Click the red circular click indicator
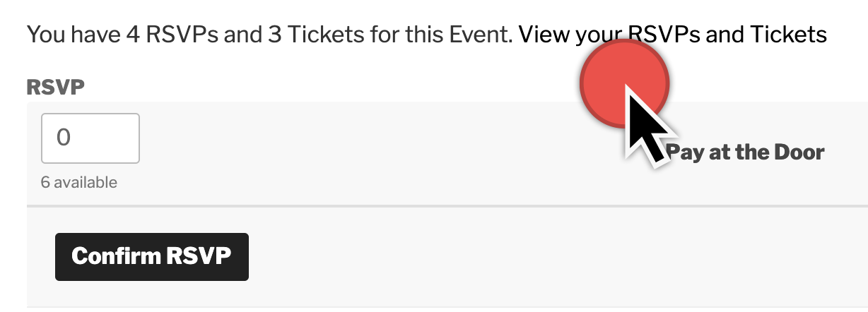Screen dimensions: 868x312 625,83
